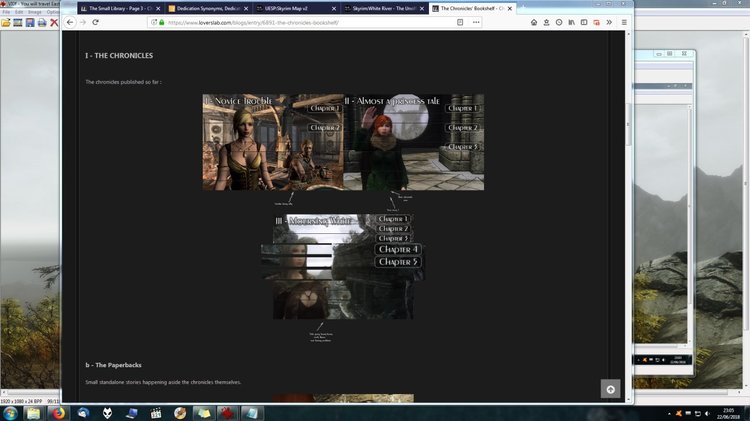This screenshot has width=750, height=421.
Task: Close The Chronicles' Bookshelf tab
Action: click(510, 9)
